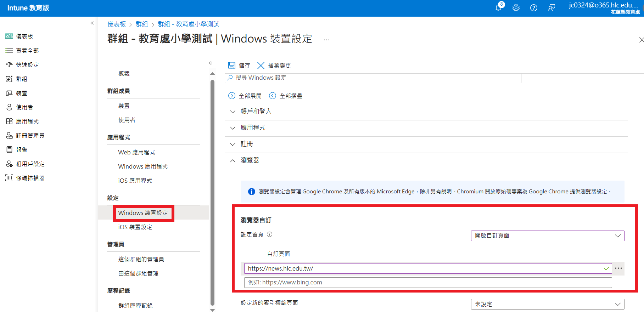
Task: Collapse the 瀏覽器 section
Action: point(233,160)
